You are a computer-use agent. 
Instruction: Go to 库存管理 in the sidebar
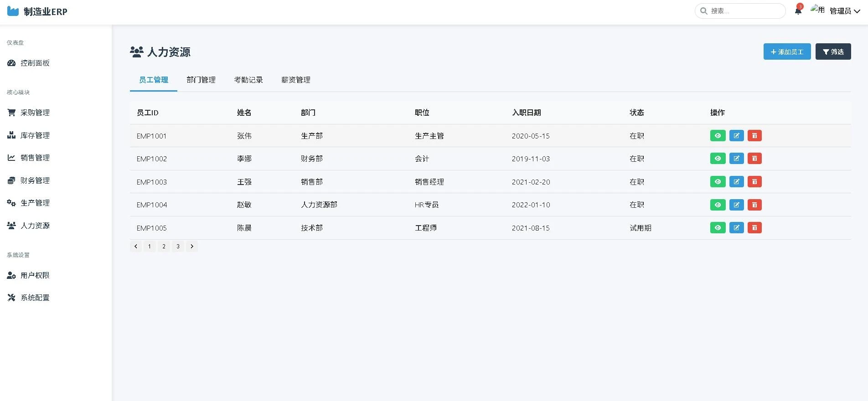[x=35, y=135]
